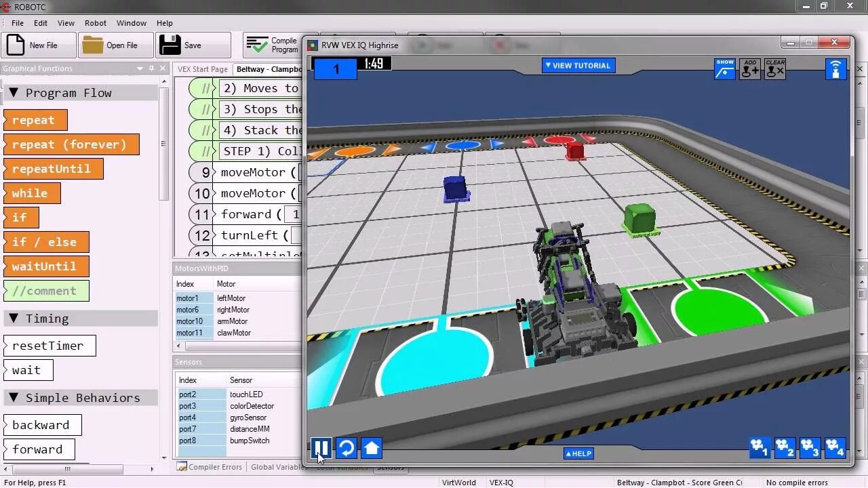Click the ADD marker icon
868x488 pixels.
(x=750, y=69)
